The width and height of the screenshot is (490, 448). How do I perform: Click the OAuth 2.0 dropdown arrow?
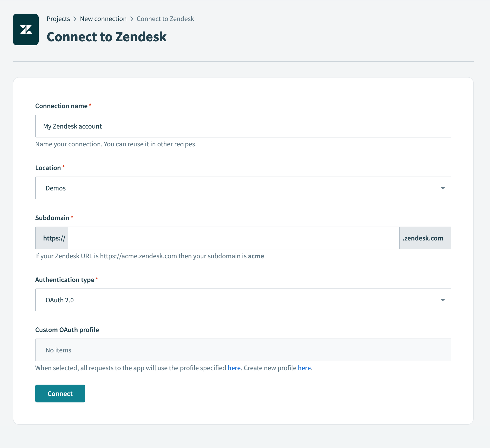443,300
